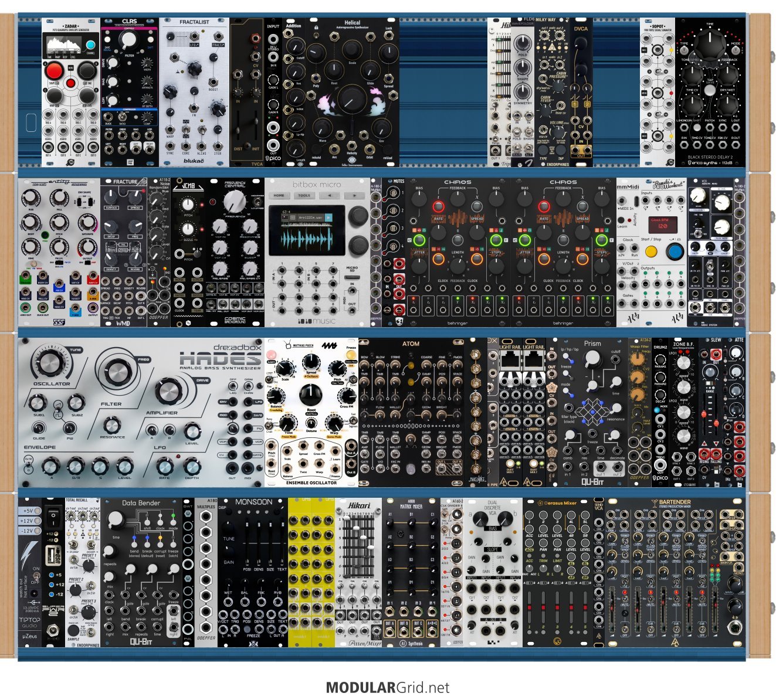The width and height of the screenshot is (776, 700).
Task: Click the Detune knob on Ensemble Oscillator
Action: click(311, 422)
